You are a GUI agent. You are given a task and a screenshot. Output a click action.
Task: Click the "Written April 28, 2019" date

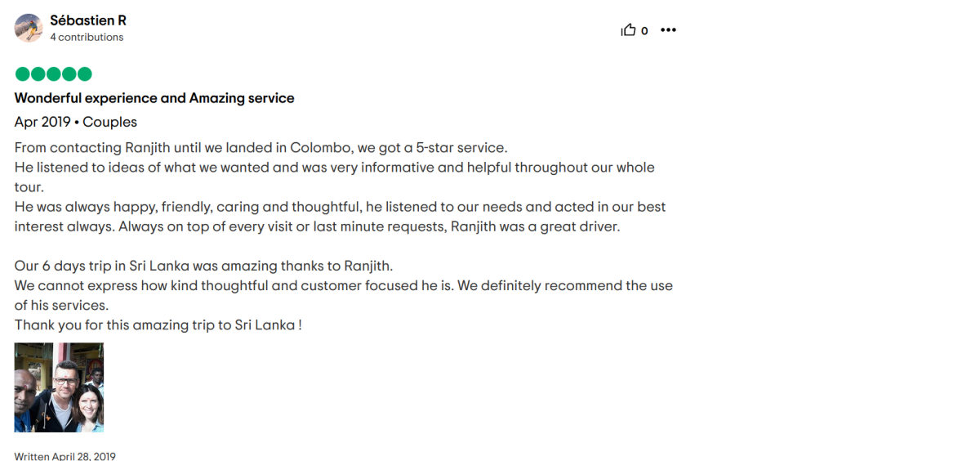(x=65, y=456)
